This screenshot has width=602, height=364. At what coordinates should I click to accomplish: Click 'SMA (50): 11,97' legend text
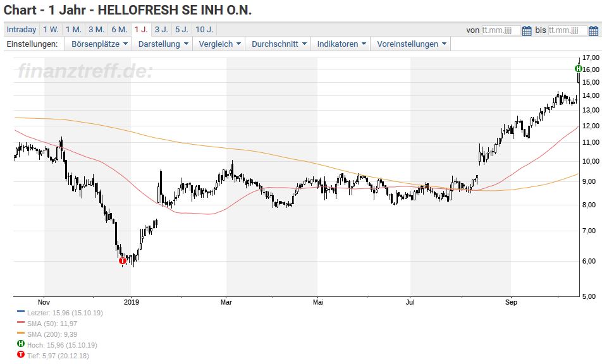point(52,324)
